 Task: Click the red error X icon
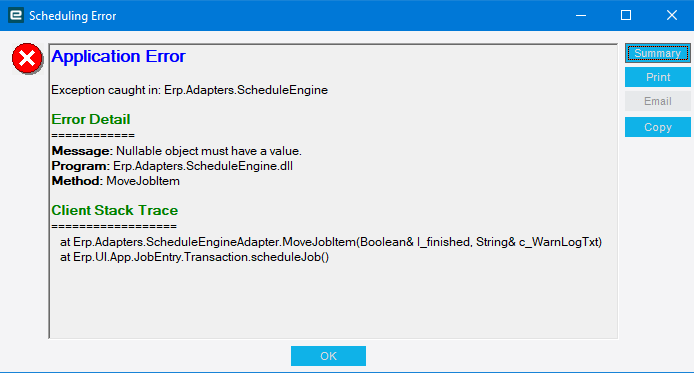click(x=27, y=58)
